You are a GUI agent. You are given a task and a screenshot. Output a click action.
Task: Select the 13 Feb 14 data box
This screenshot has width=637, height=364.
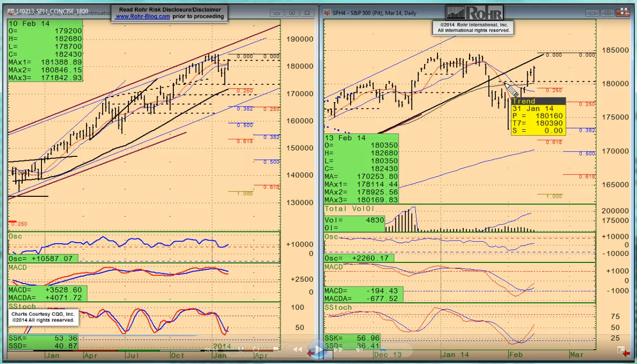361,169
